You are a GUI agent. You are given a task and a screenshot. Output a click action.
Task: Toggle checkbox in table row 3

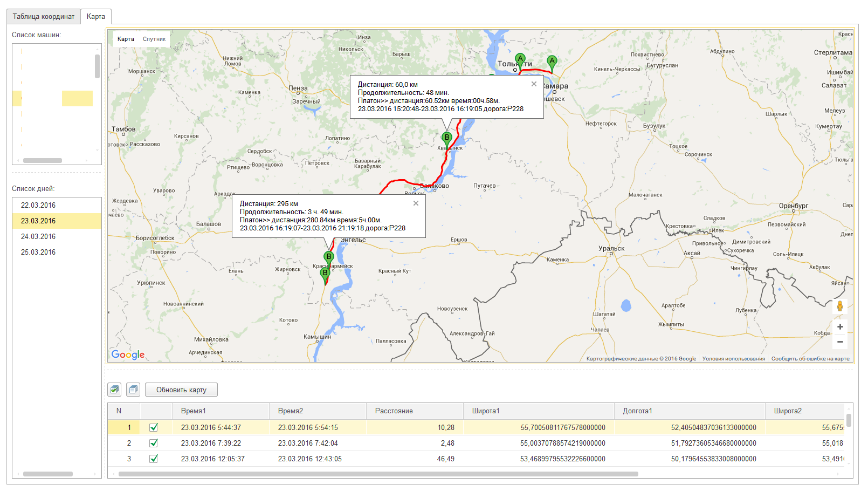tap(154, 459)
